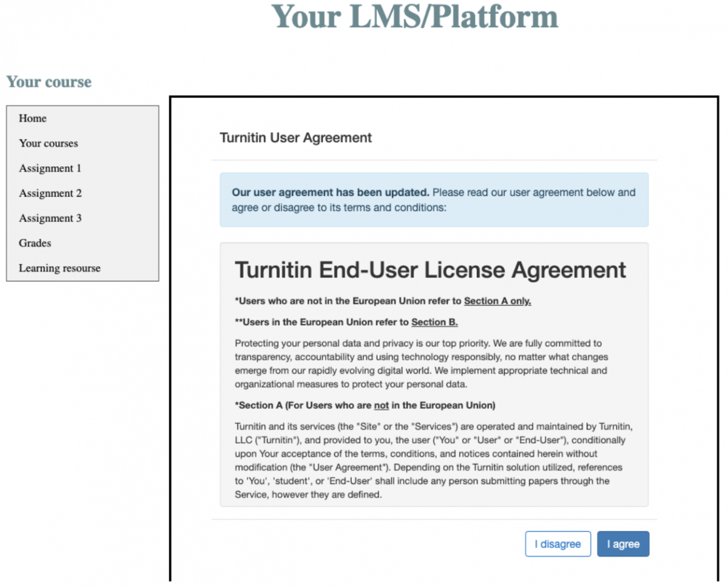
Task: Follow the underlined Section B link
Action: coord(434,322)
